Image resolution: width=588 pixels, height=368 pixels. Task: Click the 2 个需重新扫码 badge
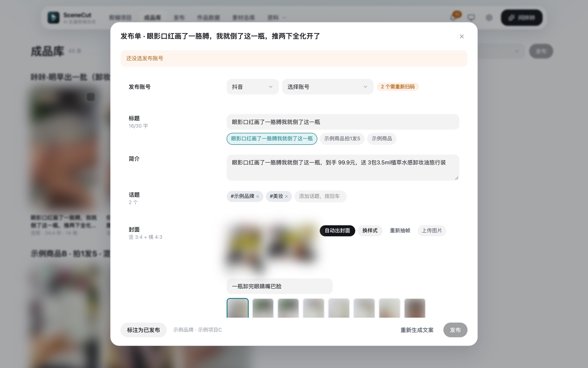coord(398,87)
